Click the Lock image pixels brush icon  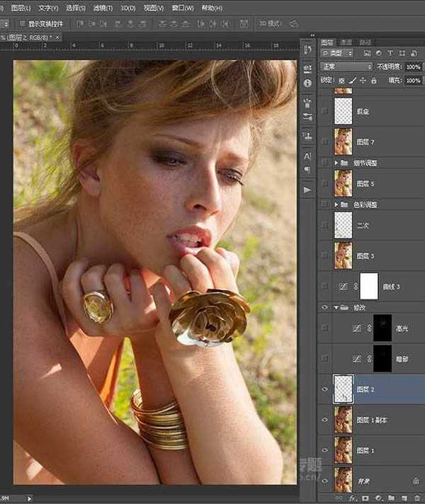click(x=352, y=81)
